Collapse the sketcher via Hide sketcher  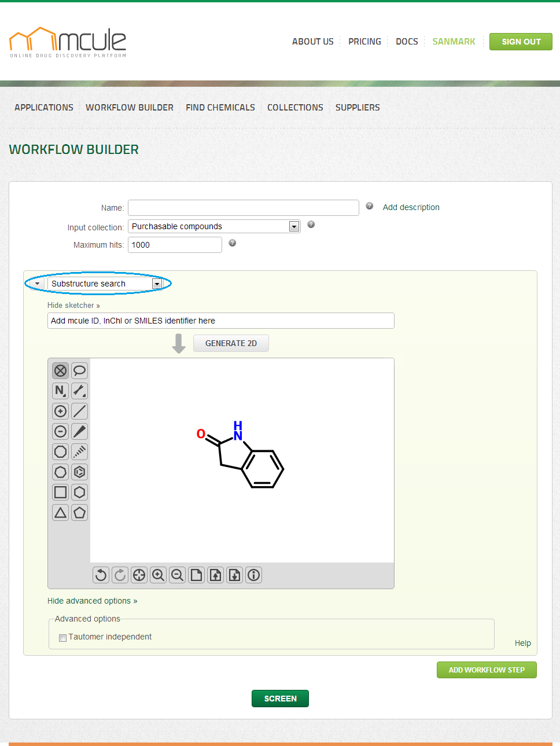pyautogui.click(x=73, y=305)
